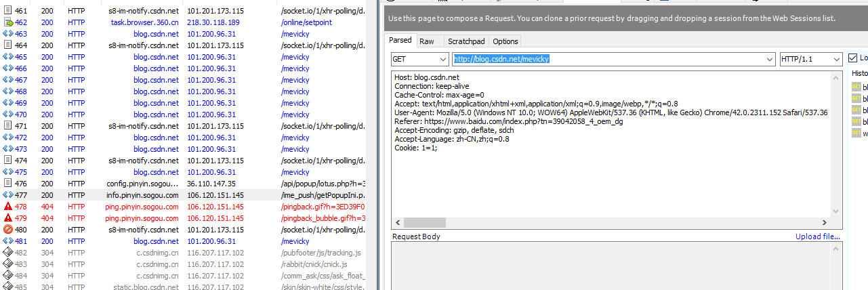Click the cached diamond icon of session 482
Image resolution: width=868 pixels, height=290 pixels.
click(7, 253)
